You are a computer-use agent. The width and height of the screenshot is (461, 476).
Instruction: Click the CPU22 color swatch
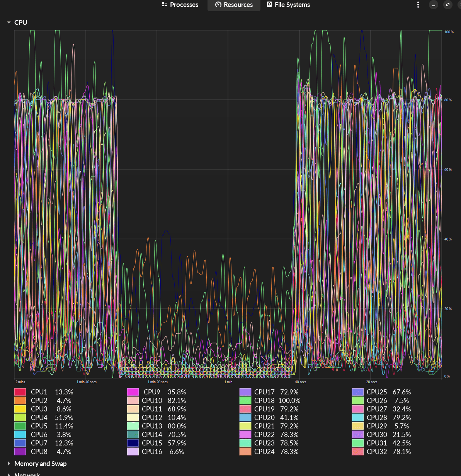click(x=245, y=435)
